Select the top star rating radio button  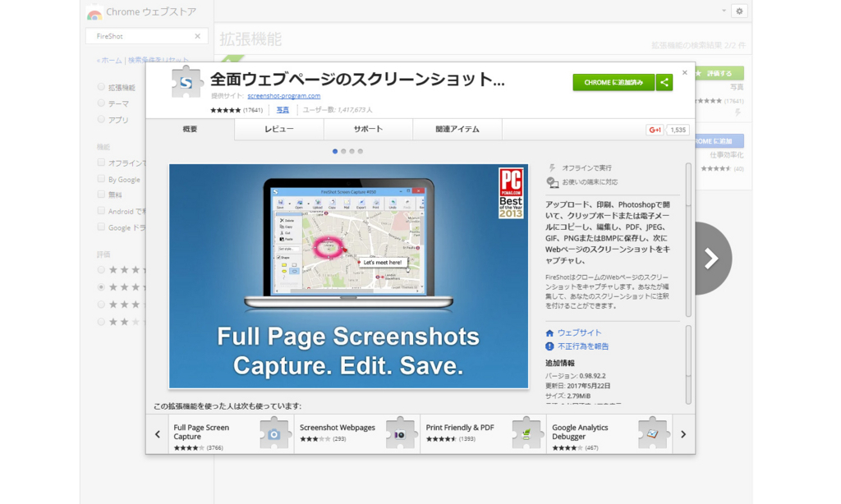pyautogui.click(x=101, y=270)
